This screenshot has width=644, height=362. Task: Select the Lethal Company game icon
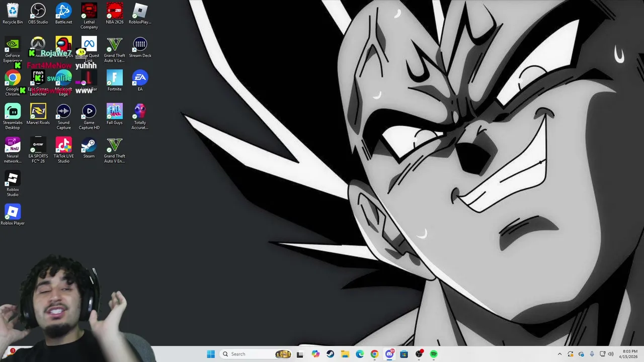click(89, 16)
